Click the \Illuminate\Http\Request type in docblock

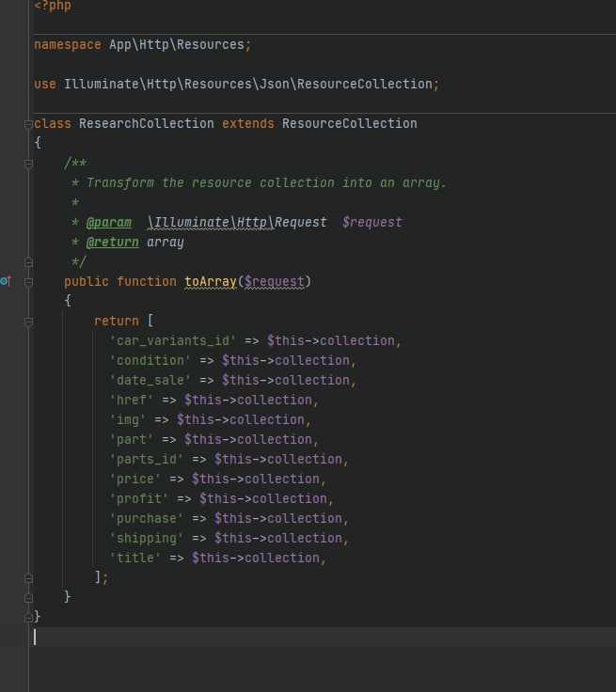[237, 223]
